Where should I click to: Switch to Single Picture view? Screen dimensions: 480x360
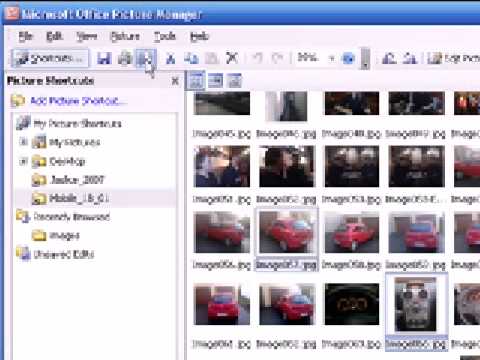(x=234, y=80)
